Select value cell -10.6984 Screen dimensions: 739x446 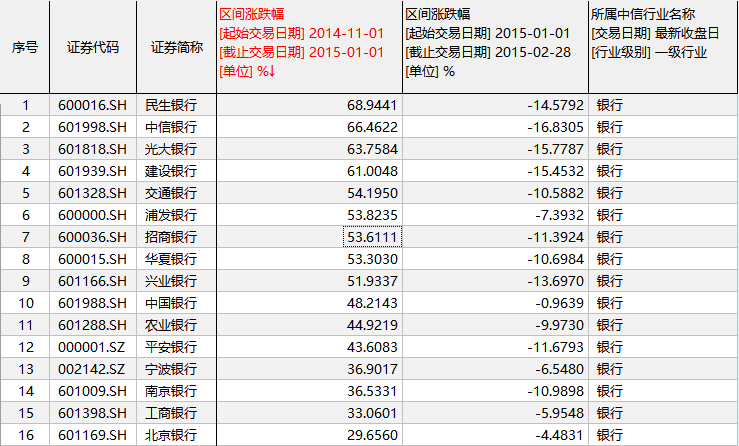click(495, 259)
